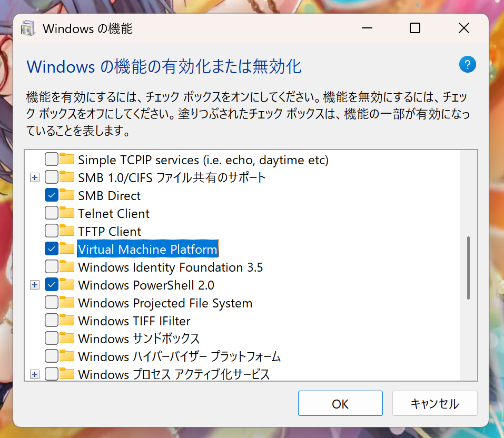Expand SMB 1.0/CIFS ファイル共有のサポート node

(x=34, y=177)
